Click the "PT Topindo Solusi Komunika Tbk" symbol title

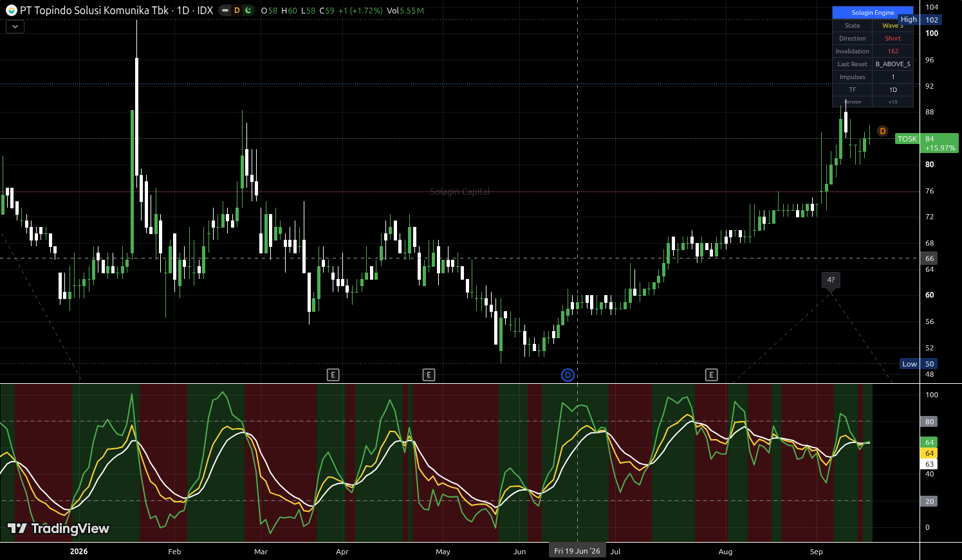point(94,10)
